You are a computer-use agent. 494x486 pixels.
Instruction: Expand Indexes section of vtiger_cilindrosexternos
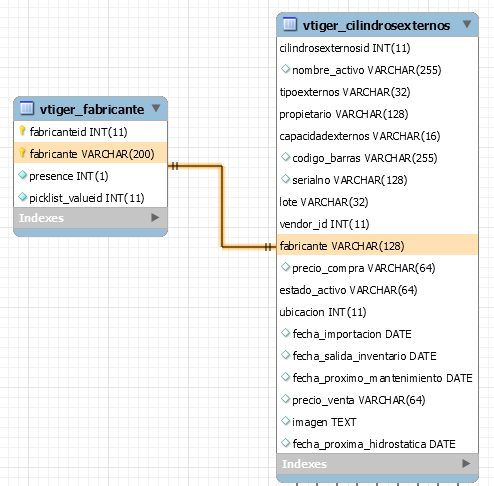466,463
